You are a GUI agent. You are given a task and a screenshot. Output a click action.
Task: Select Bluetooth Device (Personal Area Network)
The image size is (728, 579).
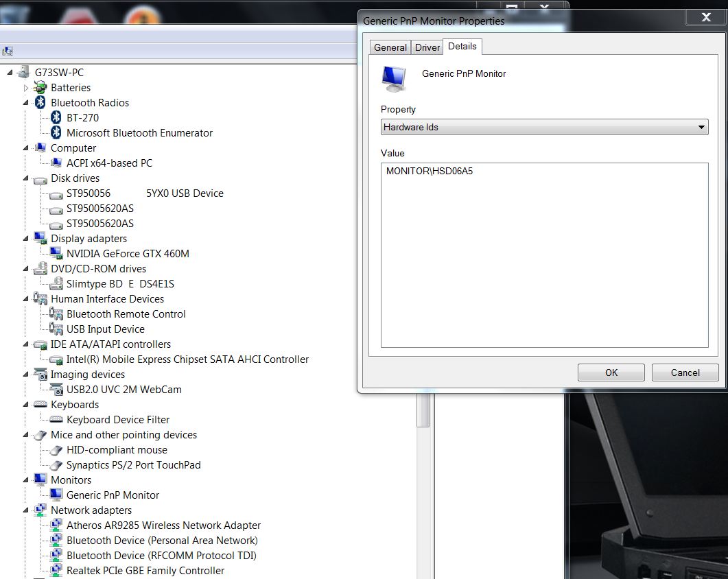162,541
